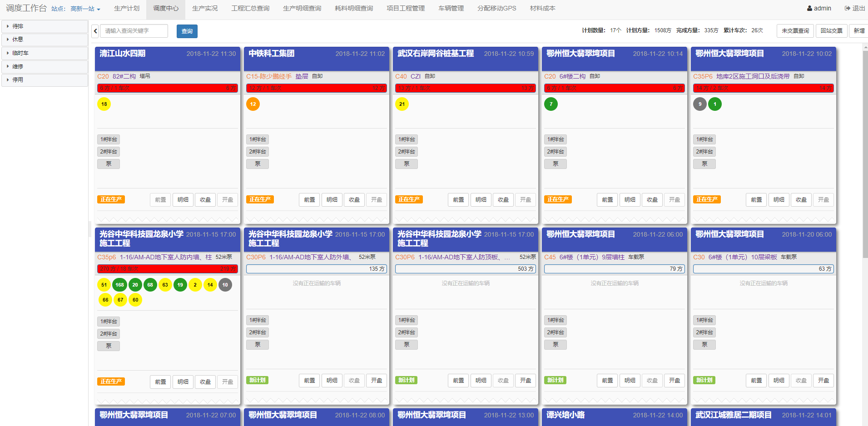The image size is (868, 426).
Task: Click the vertical page scrollbar
Action: [x=865, y=154]
